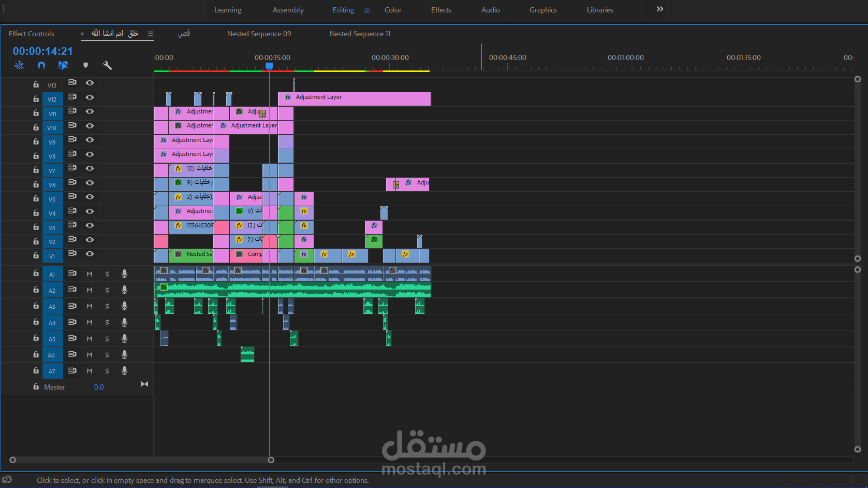Enable voice-over record on A4
Viewport: 868px width, 488px height.
pyautogui.click(x=124, y=322)
